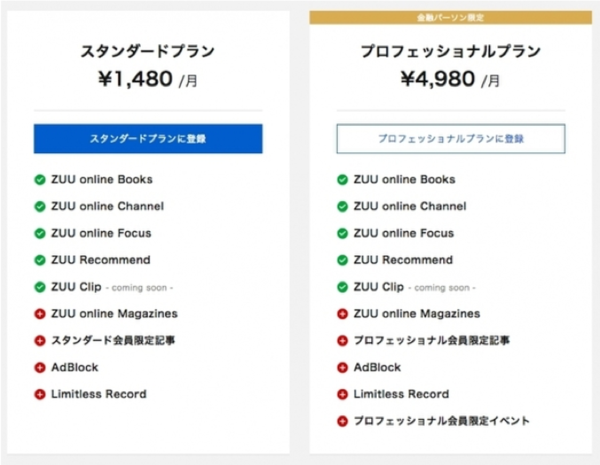Click green check beside Professional ZUU online Focus
This screenshot has height=465, width=600.
point(343,234)
